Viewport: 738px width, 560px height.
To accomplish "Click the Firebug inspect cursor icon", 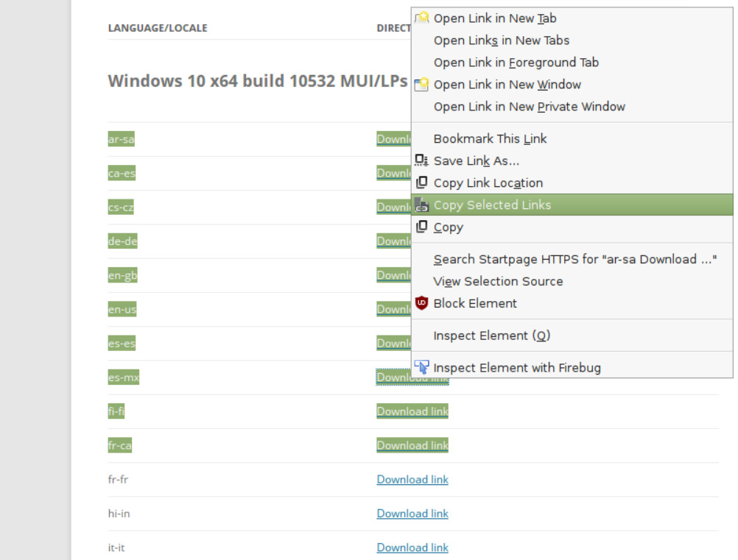I will (x=422, y=366).
